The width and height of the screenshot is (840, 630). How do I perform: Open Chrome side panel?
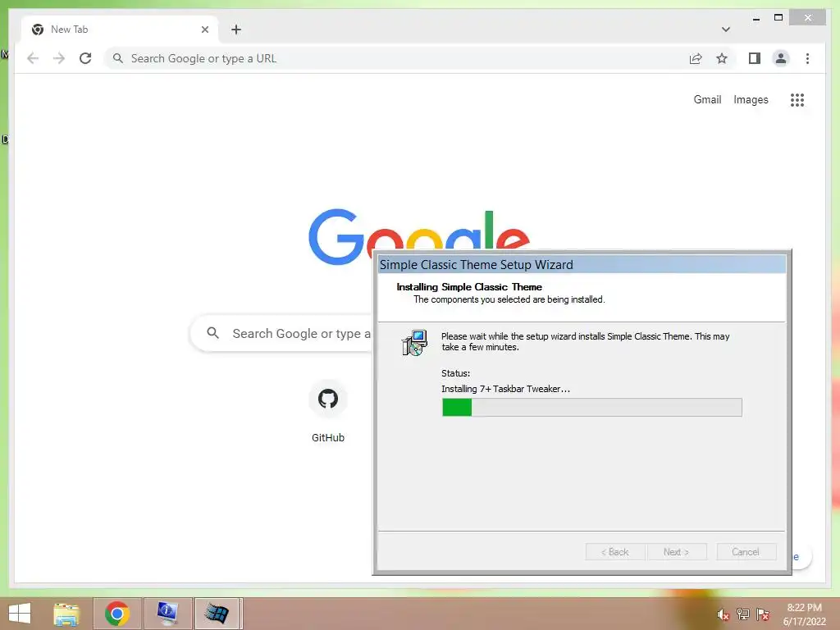click(755, 58)
